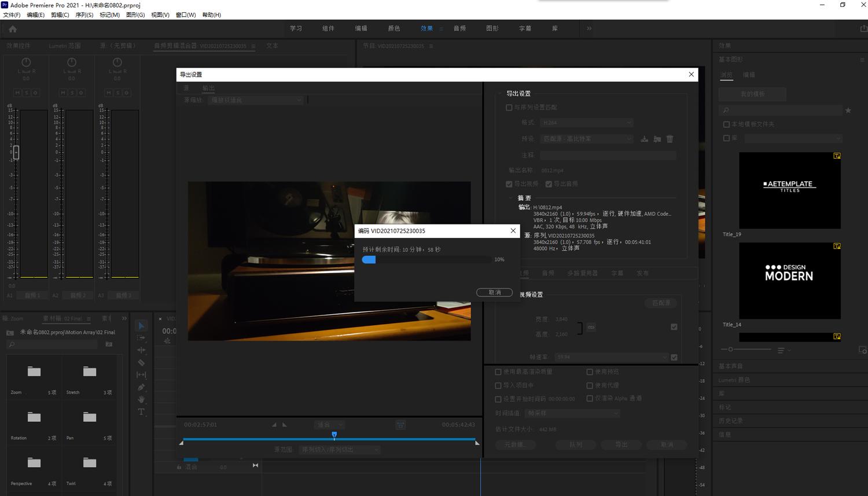This screenshot has height=496, width=868.
Task: Click the blue playhead on export timeline
Action: [334, 435]
